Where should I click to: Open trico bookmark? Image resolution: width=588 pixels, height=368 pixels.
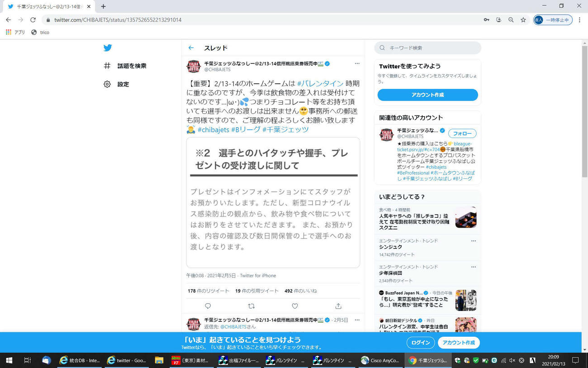tap(40, 32)
